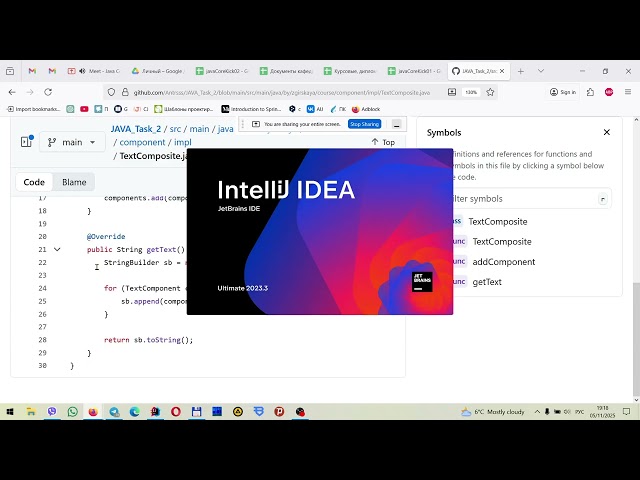Open the javaCoreKick01 spreadsheet tab
Screen dimensions: 640x480
click(415, 71)
